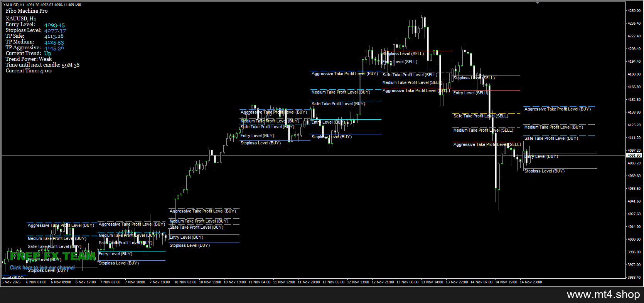This screenshot has width=644, height=303.
Task: Click the 4041.60 price axis label
Action: coord(634,201)
